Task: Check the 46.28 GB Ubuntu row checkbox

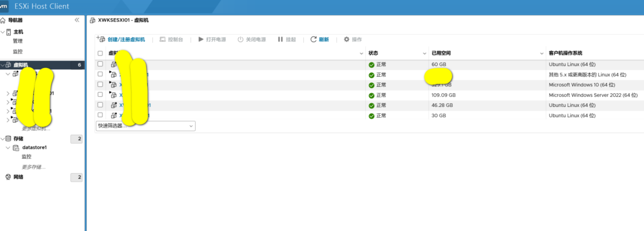Action: click(100, 105)
